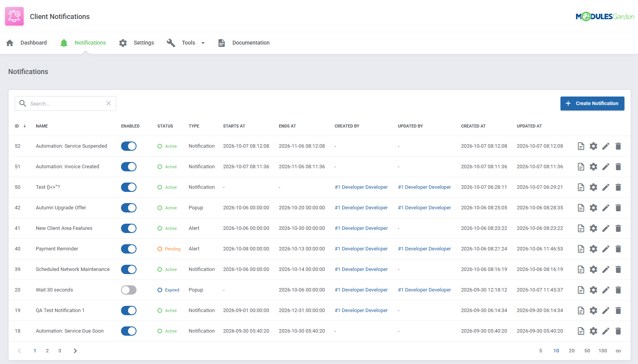This screenshot has height=364, width=638.
Task: Show 50 rows per page
Action: (587, 351)
